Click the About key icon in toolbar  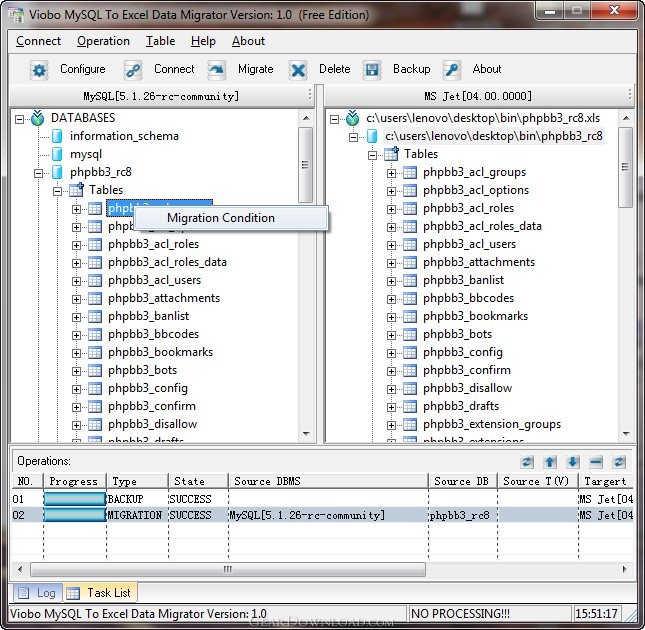pos(452,70)
